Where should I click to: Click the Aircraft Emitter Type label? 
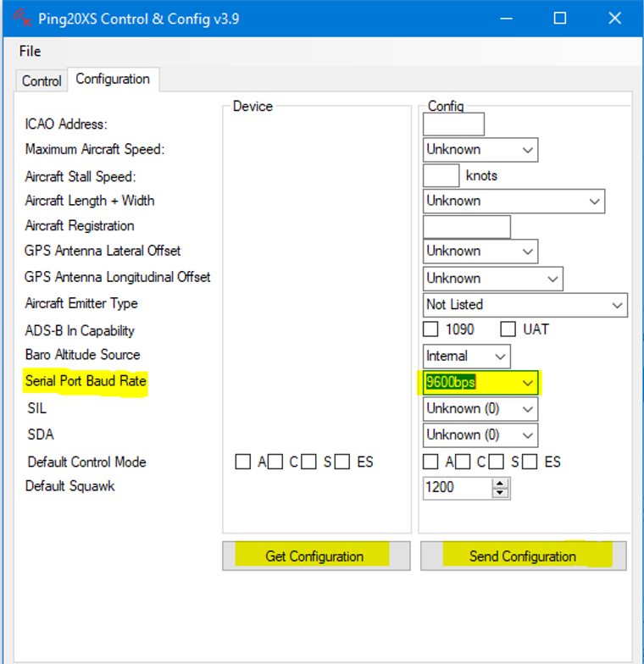[81, 303]
